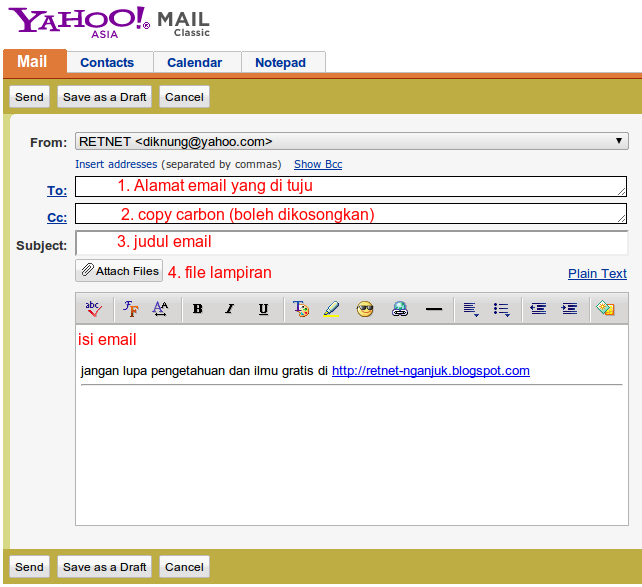
Task: Insert a hyperlink with the link icon
Action: pos(400,309)
